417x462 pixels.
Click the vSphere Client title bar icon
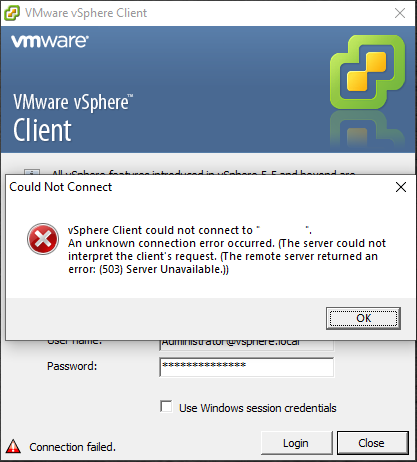12,13
